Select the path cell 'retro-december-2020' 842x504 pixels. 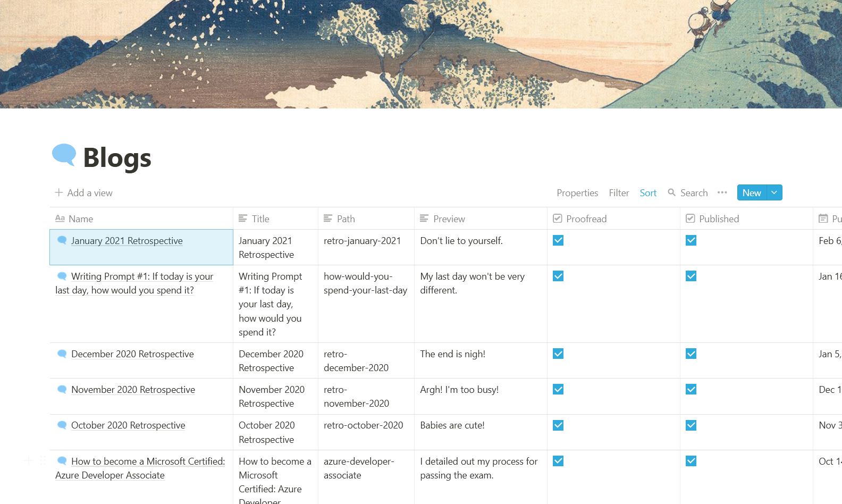pos(366,360)
